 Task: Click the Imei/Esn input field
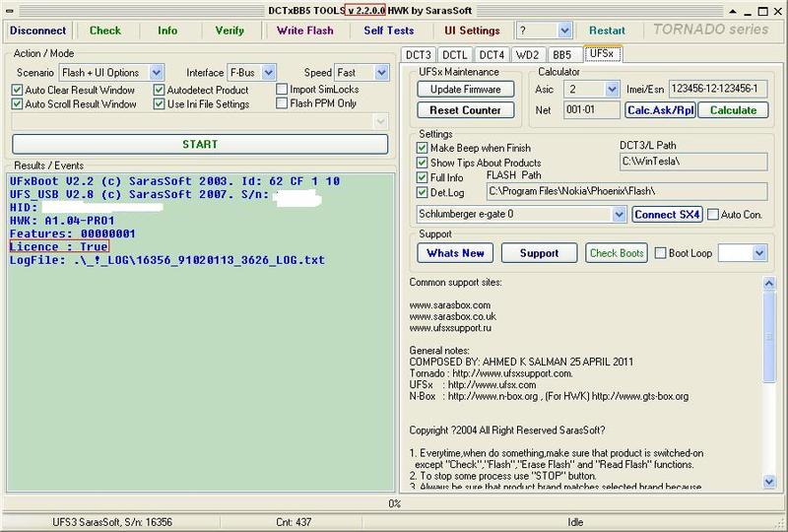(x=718, y=89)
